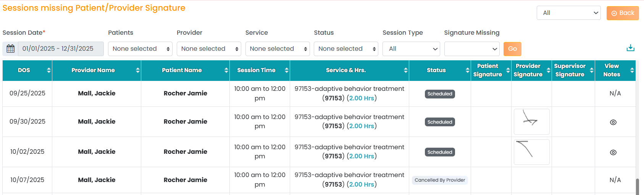Click the Back button
The height and width of the screenshot is (195, 644).
(623, 13)
